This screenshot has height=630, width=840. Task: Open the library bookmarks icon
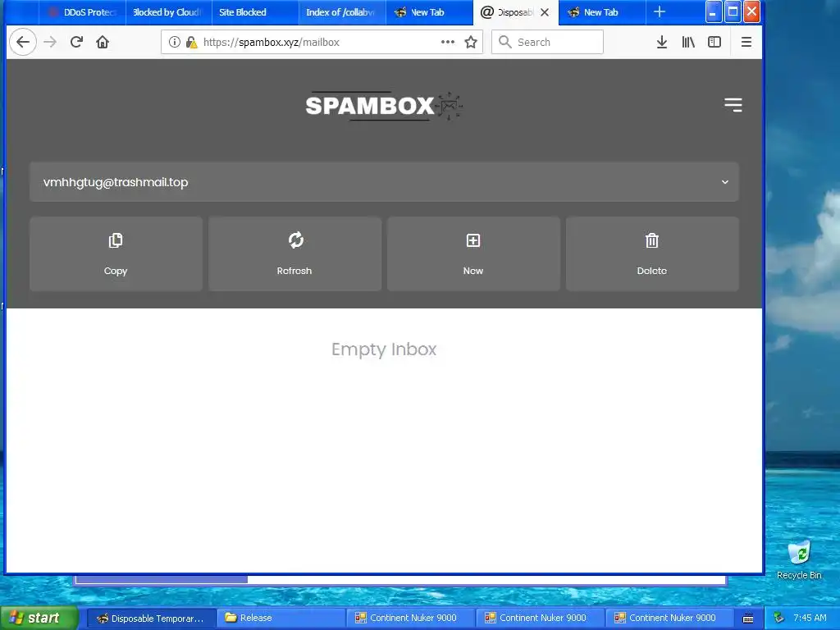tap(688, 42)
